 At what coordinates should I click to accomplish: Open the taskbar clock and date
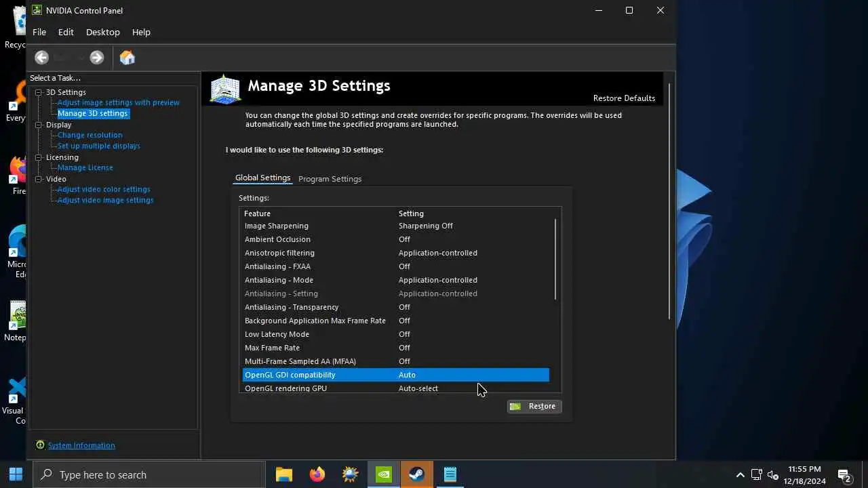point(805,474)
